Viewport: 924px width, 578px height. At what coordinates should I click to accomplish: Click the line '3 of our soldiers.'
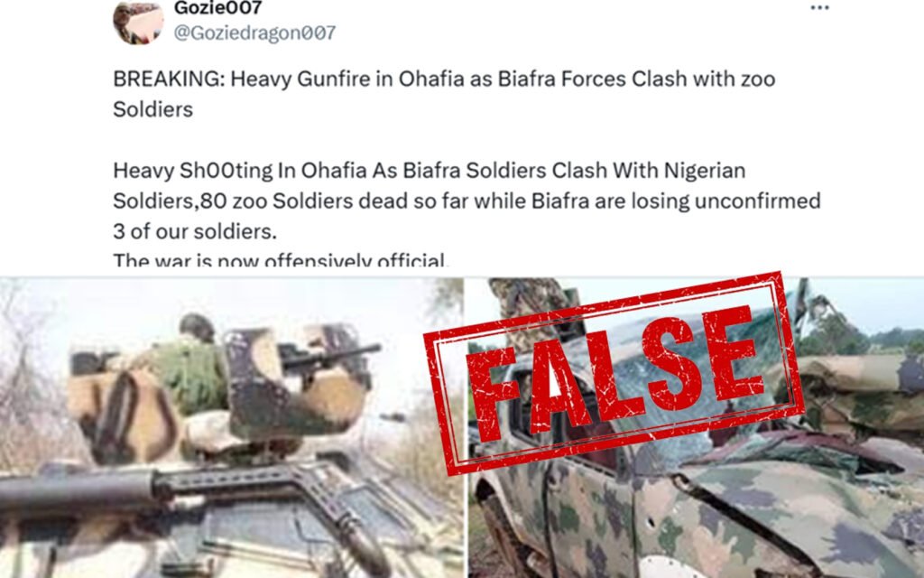click(x=195, y=232)
